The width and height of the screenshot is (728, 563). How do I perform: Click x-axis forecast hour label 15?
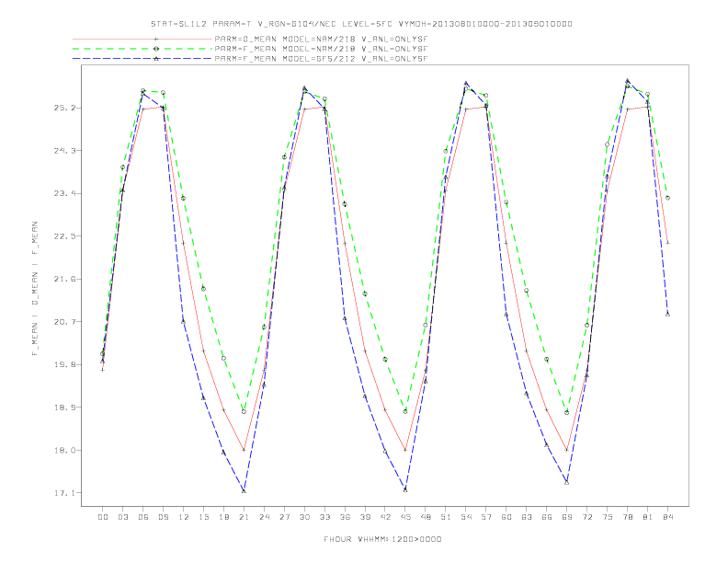click(203, 517)
